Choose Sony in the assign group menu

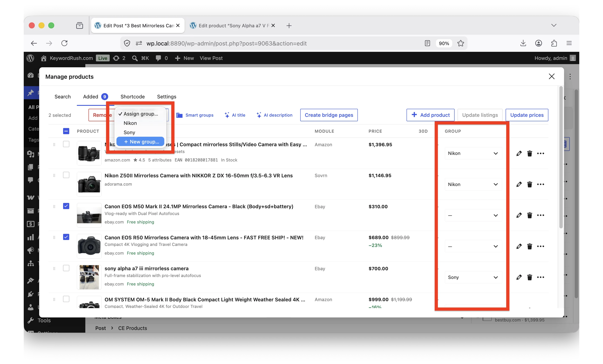pos(140,132)
